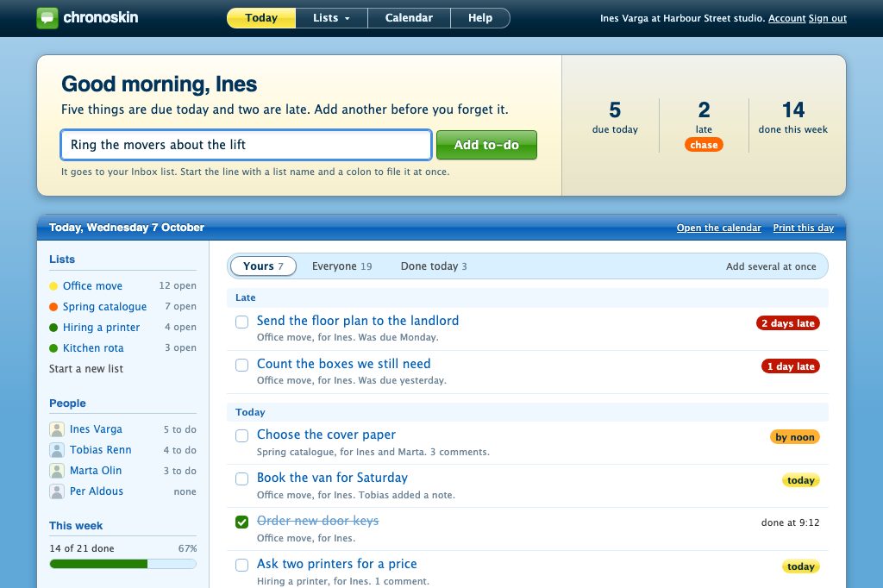Check off Send the floor plan task
Image resolution: width=883 pixels, height=588 pixels.
click(x=241, y=322)
